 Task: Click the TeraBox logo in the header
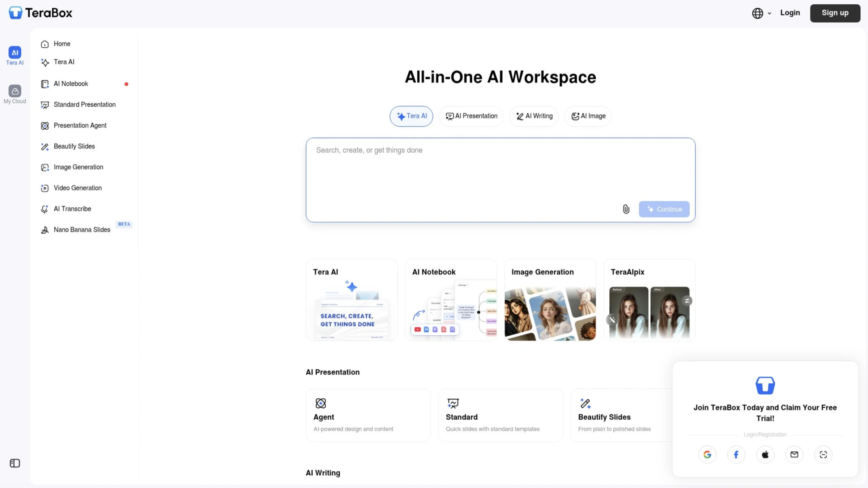tap(41, 13)
